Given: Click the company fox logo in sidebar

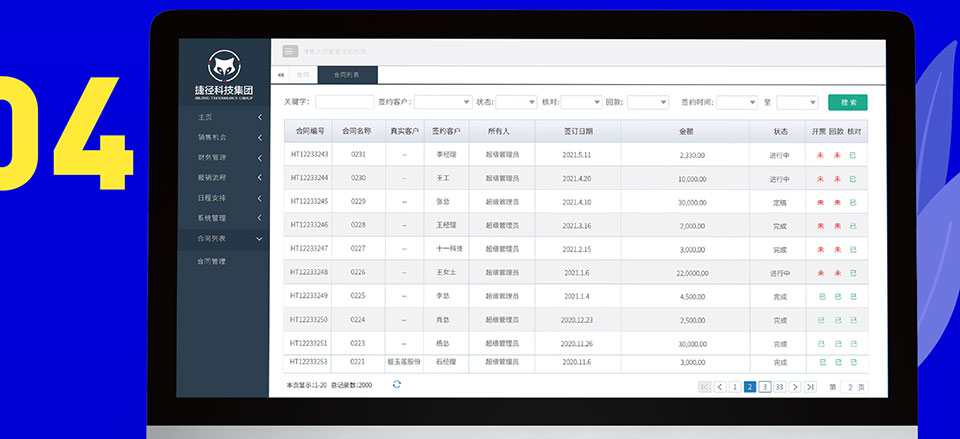Looking at the screenshot, I should tap(223, 67).
